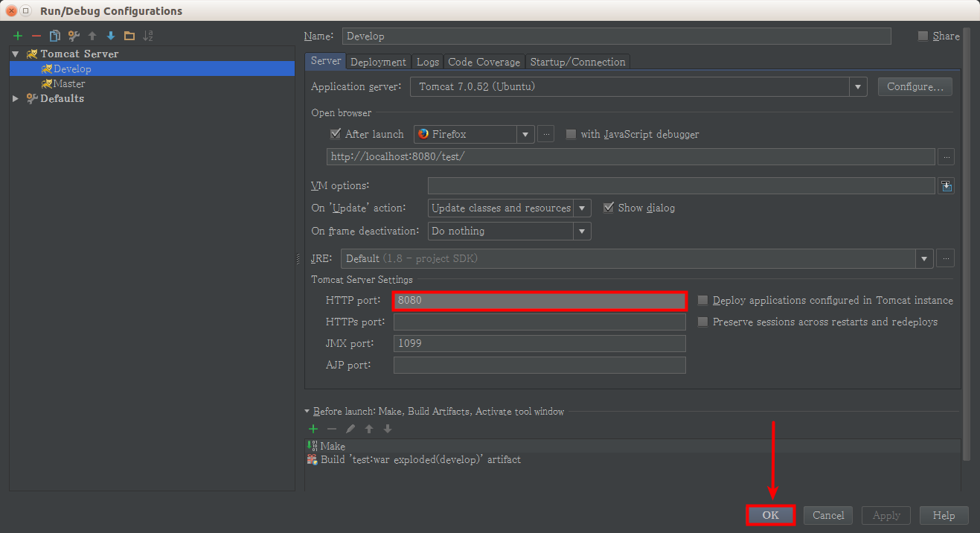
Task: Insert macros into VM options field
Action: tap(946, 185)
